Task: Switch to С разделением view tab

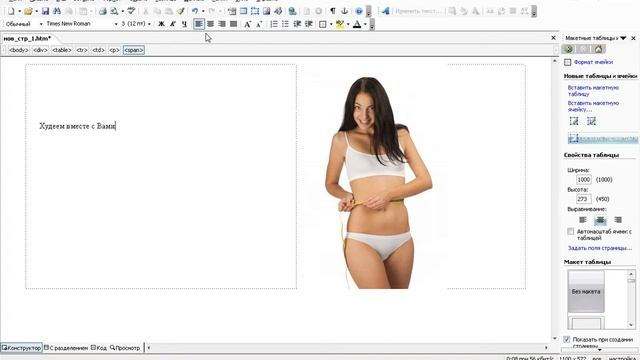Action: click(66, 348)
